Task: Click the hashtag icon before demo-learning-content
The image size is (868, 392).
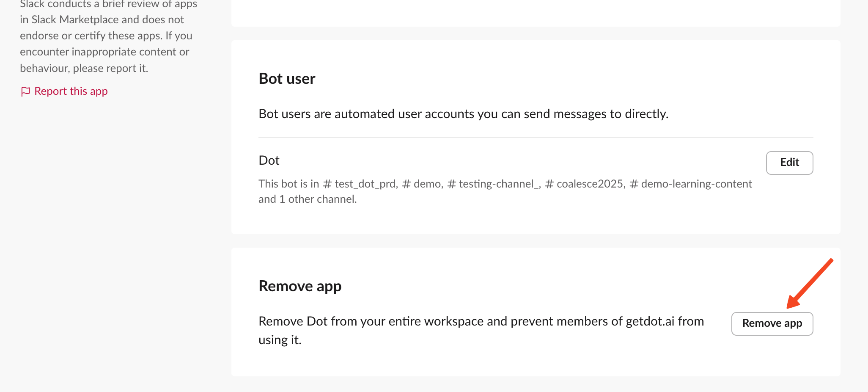Action: pyautogui.click(x=633, y=184)
